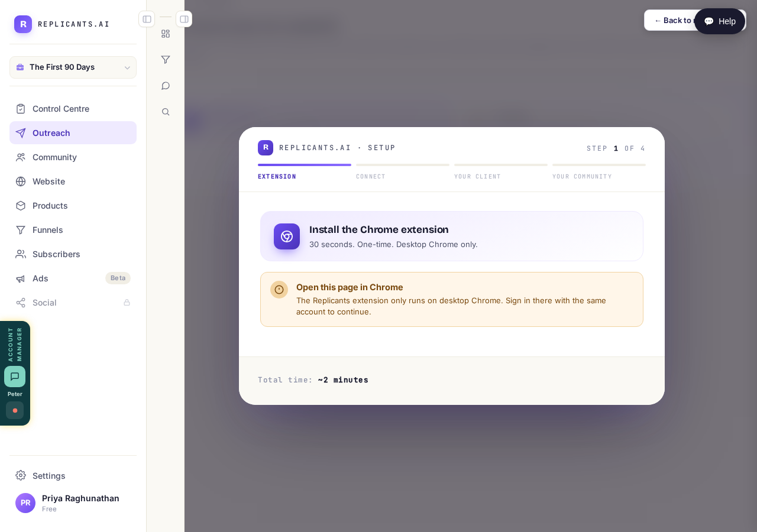The image size is (757, 532).
Task: Click the warning icon in the orange alert
Action: coord(279,290)
